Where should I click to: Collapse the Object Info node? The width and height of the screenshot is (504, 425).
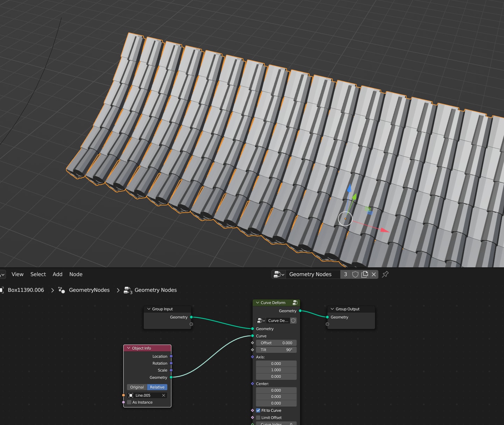128,348
